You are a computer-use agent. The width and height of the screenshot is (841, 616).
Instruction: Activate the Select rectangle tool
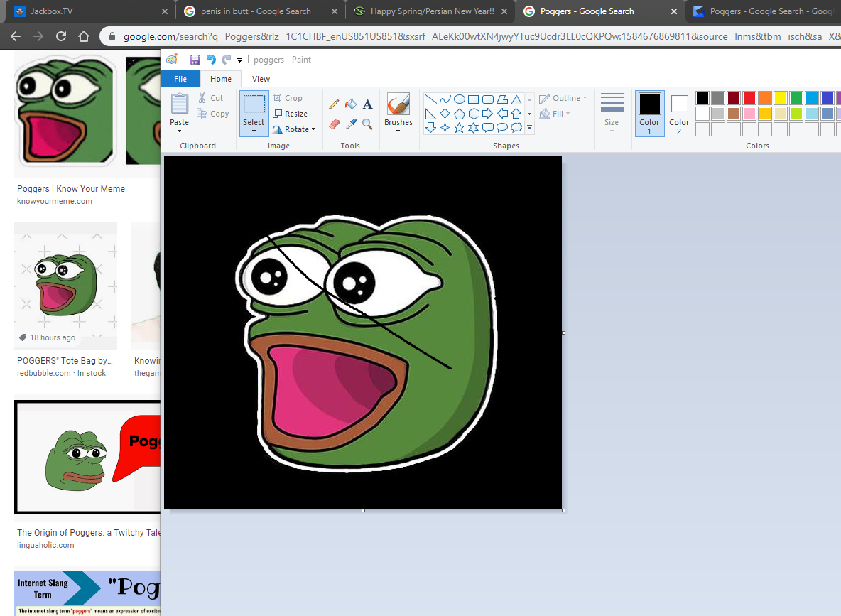tap(254, 104)
